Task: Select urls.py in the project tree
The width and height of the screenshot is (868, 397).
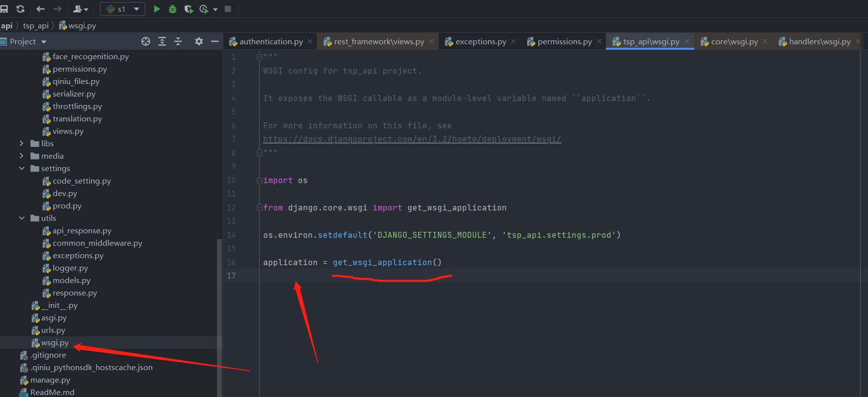Action: point(53,330)
